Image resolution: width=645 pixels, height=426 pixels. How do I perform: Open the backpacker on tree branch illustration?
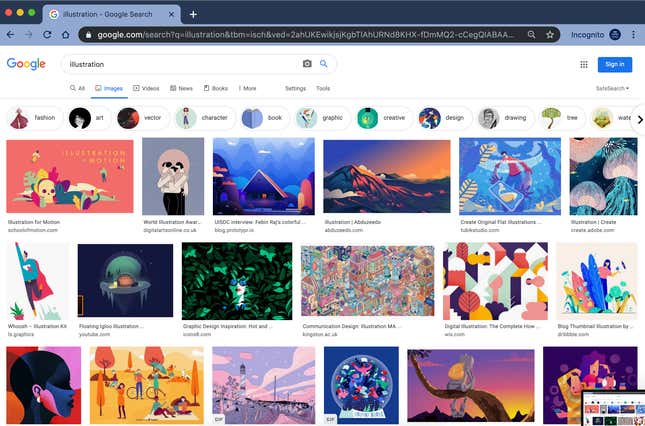471,385
